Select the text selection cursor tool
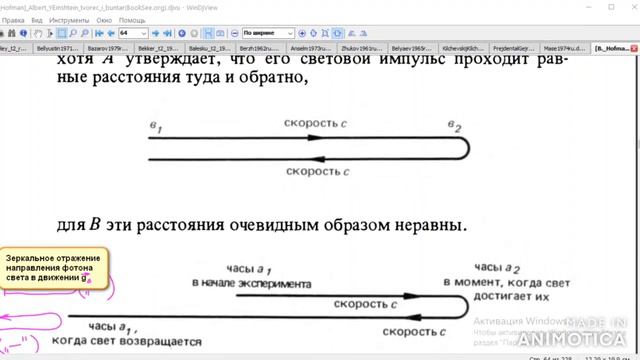 pyautogui.click(x=50, y=33)
